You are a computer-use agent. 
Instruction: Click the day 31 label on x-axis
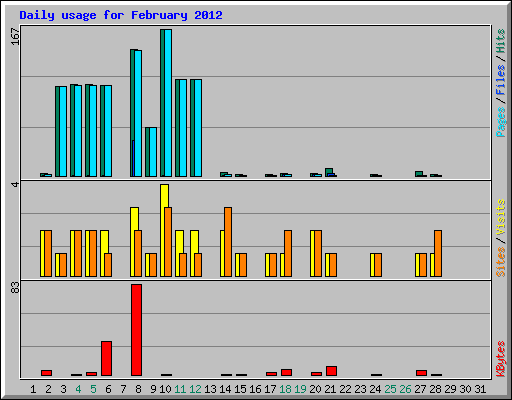click(x=480, y=389)
